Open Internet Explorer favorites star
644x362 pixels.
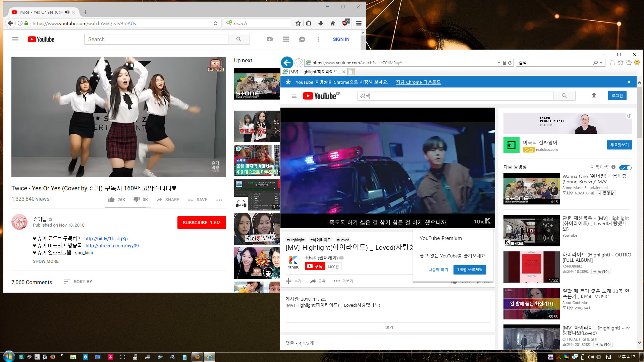[621, 62]
